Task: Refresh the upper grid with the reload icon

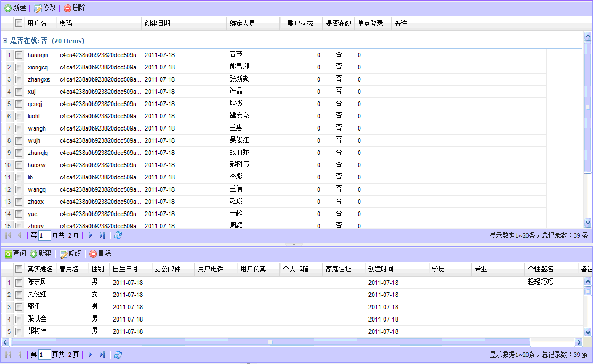Action: [118, 236]
